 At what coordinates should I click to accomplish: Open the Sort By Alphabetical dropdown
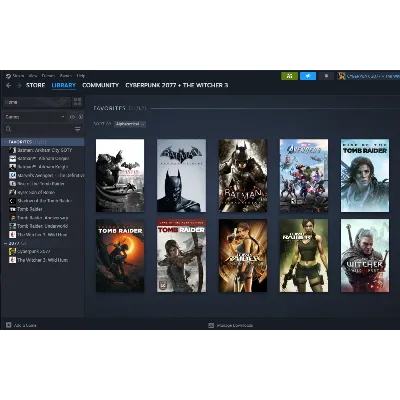[130, 124]
